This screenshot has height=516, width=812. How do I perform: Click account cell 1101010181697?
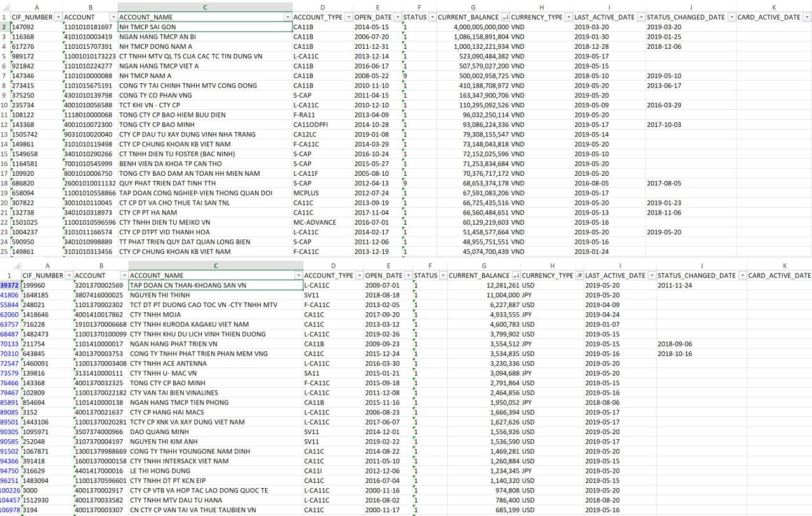(x=90, y=27)
